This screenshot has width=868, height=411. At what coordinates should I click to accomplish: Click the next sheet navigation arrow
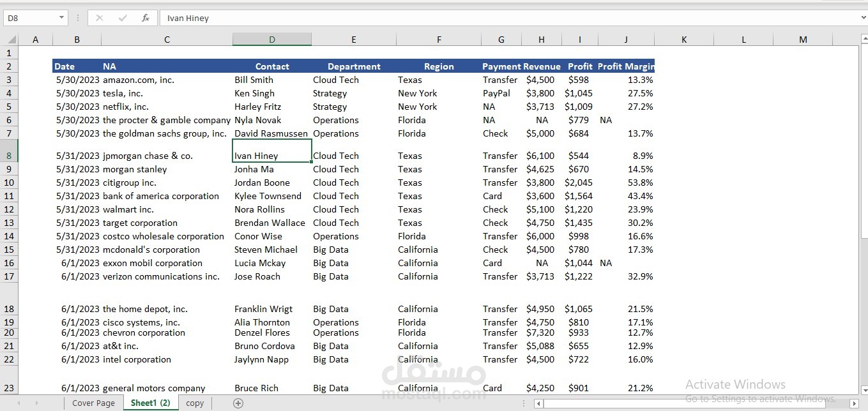tap(36, 403)
